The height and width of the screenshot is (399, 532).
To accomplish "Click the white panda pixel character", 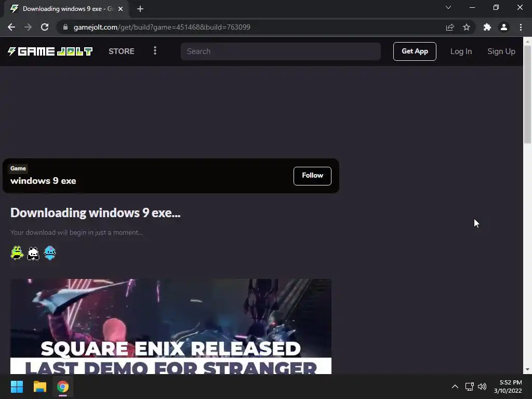I will coord(33,254).
